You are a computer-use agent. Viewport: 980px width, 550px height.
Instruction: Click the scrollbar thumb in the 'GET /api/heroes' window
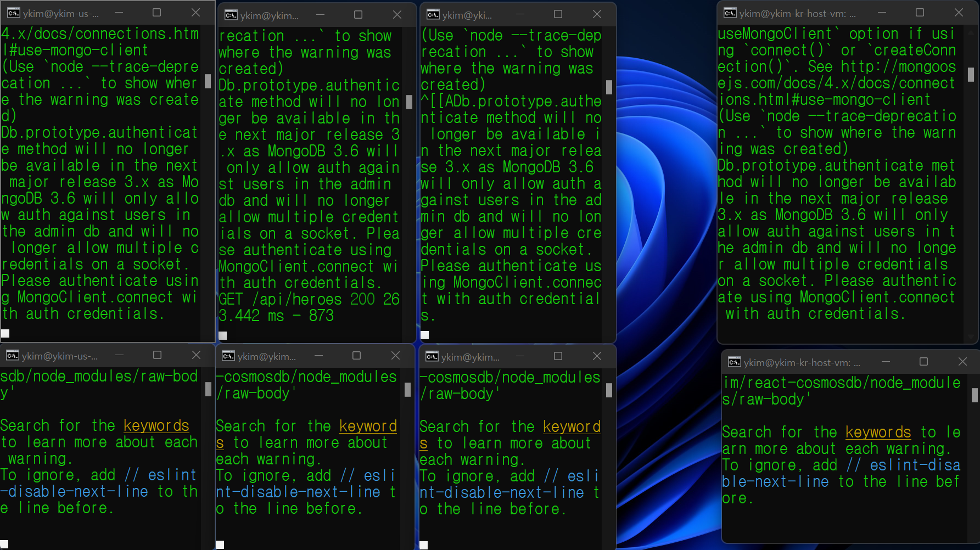409,102
